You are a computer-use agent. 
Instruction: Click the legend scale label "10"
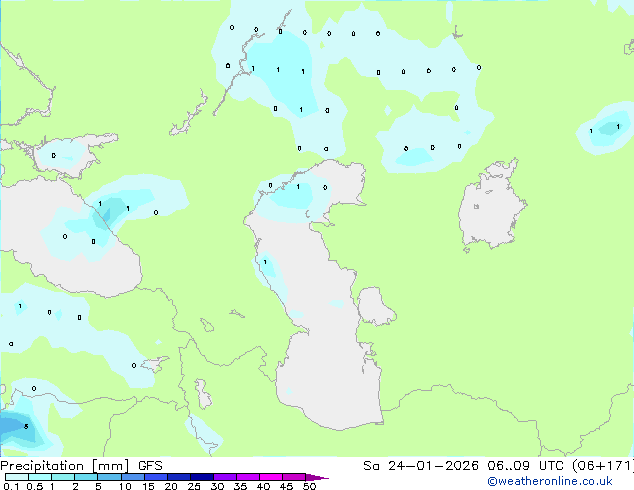(125, 486)
